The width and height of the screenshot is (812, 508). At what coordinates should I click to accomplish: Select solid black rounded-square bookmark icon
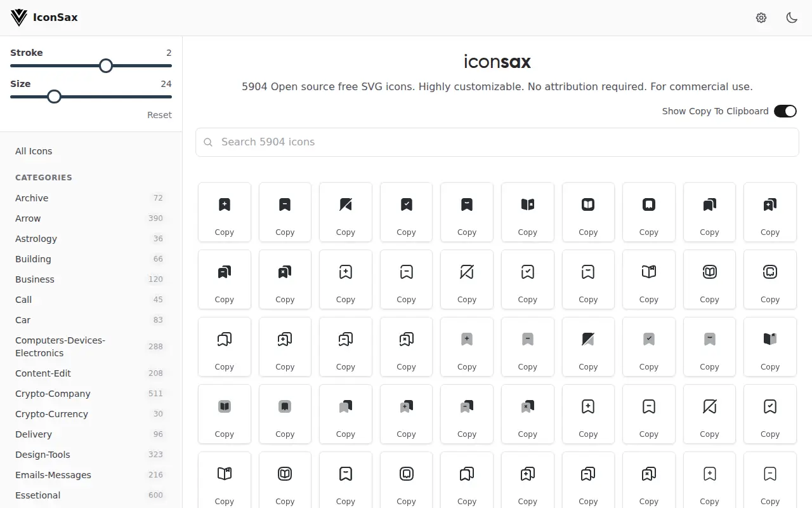point(649,204)
